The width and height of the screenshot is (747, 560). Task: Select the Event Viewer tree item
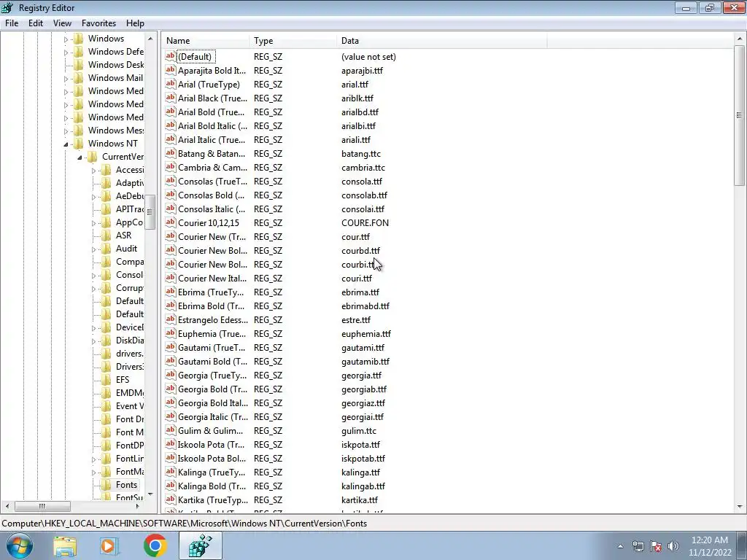click(130, 405)
